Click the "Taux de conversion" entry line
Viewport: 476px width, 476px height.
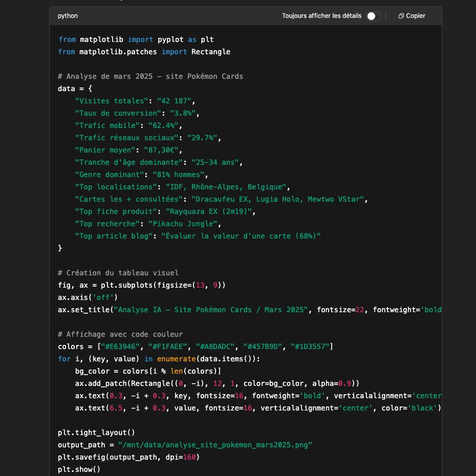pyautogui.click(x=137, y=113)
